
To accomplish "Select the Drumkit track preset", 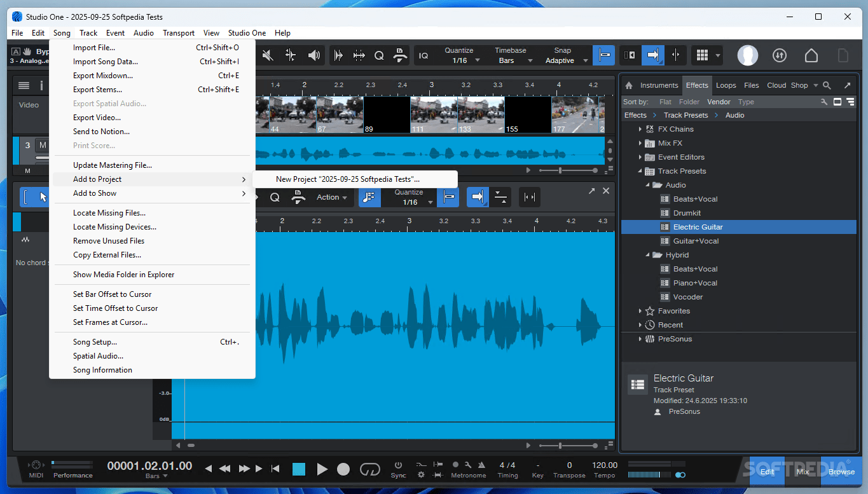I will click(687, 213).
